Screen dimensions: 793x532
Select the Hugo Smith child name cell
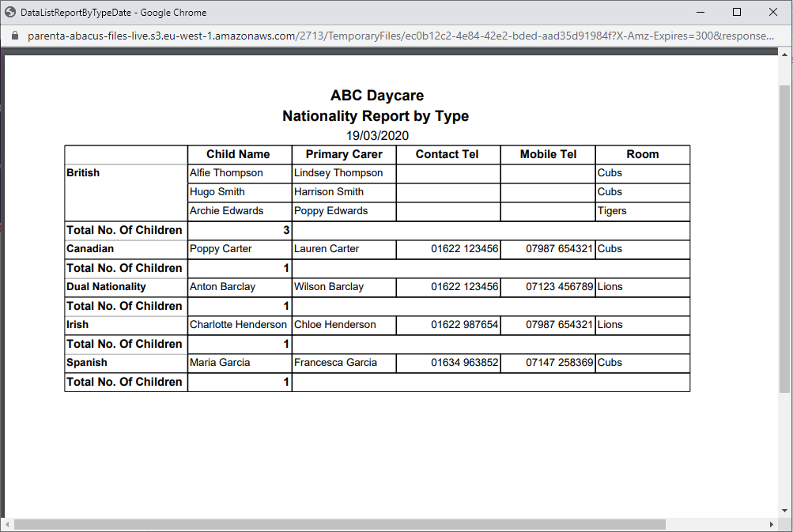pyautogui.click(x=240, y=192)
